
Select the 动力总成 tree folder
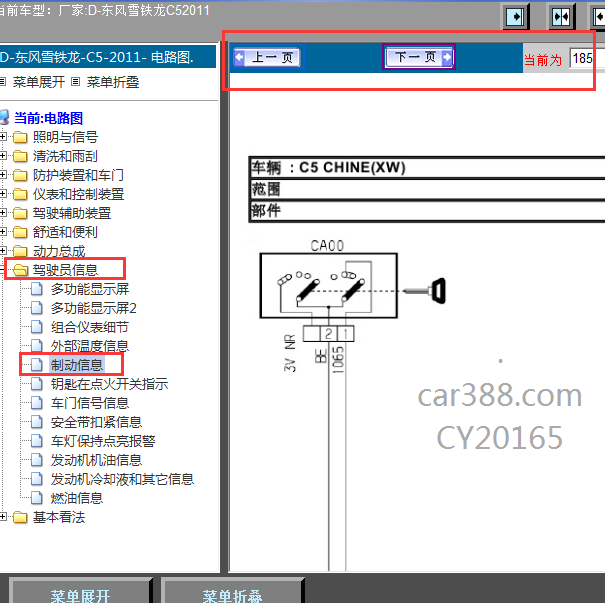pos(59,251)
